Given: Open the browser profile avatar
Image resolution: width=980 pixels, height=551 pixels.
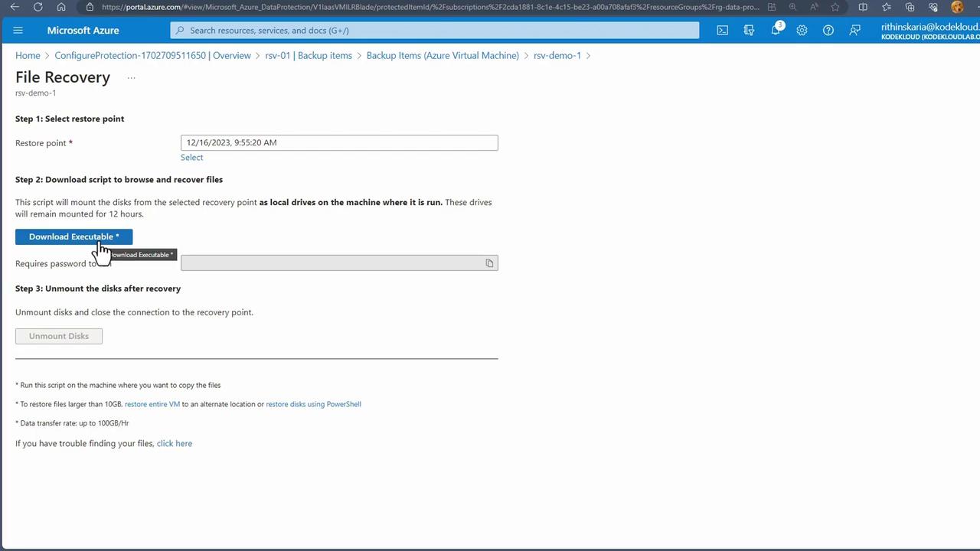Looking at the screenshot, I should 957,7.
